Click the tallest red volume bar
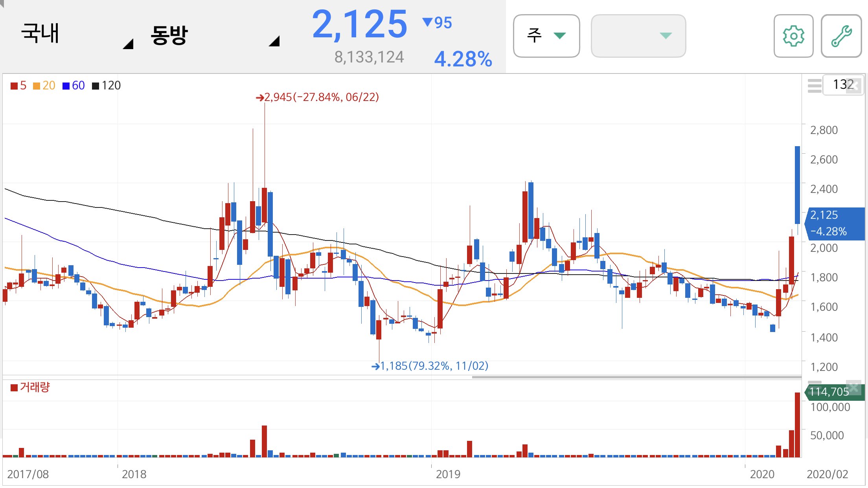The image size is (868, 488). [797, 425]
